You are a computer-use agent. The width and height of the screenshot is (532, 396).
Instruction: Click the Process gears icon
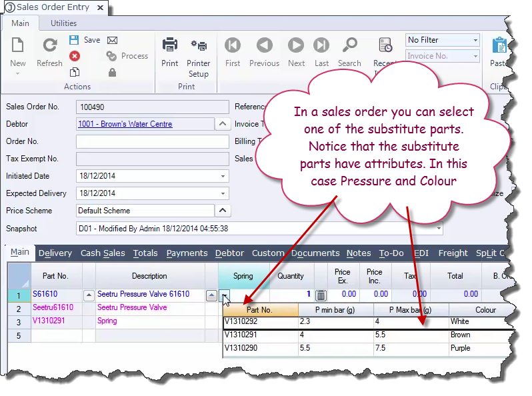(x=111, y=56)
